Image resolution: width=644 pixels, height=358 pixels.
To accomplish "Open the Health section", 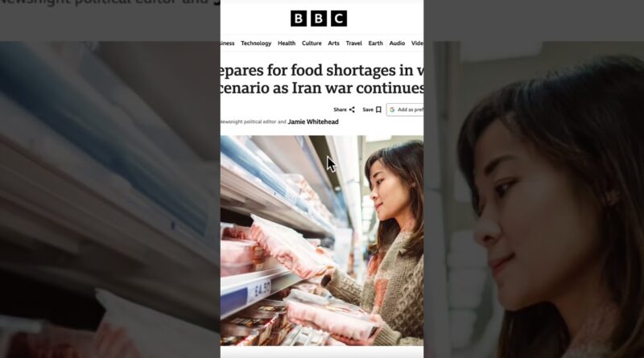I will (x=287, y=43).
